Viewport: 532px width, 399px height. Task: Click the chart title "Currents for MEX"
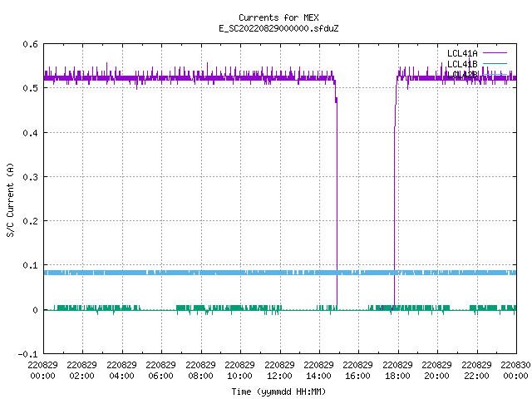point(278,17)
